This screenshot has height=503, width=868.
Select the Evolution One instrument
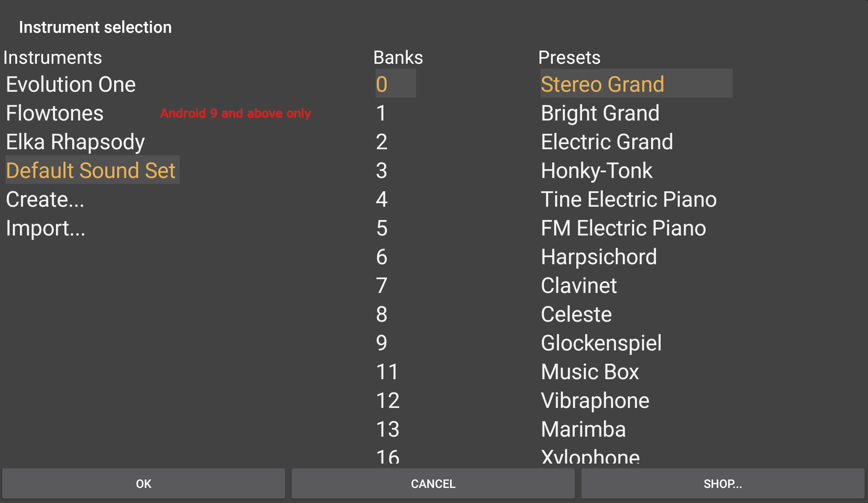coord(70,84)
